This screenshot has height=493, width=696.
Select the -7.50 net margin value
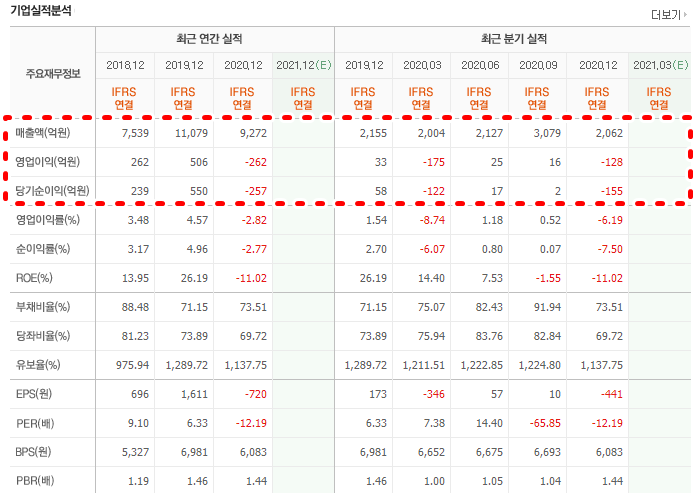click(x=610, y=249)
